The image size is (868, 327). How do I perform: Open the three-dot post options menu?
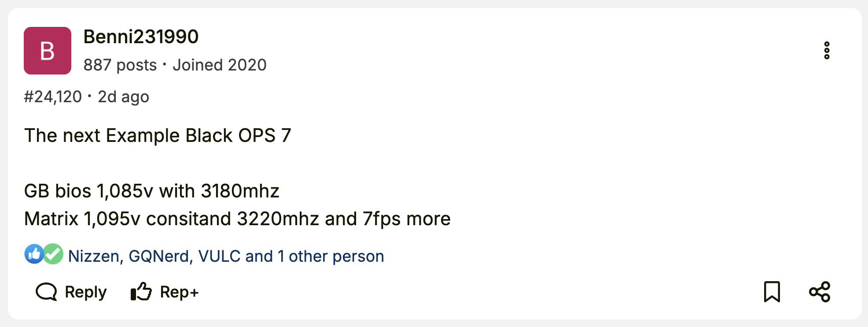[827, 51]
